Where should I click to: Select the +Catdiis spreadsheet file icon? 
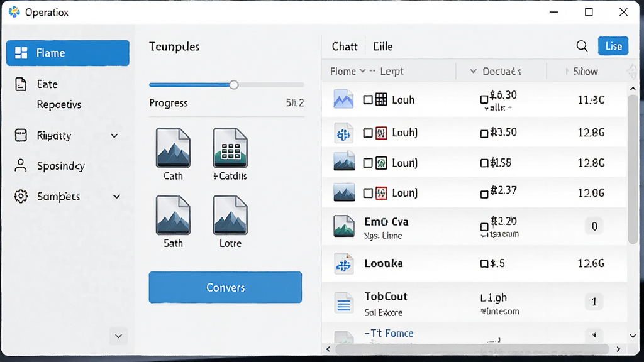point(230,148)
